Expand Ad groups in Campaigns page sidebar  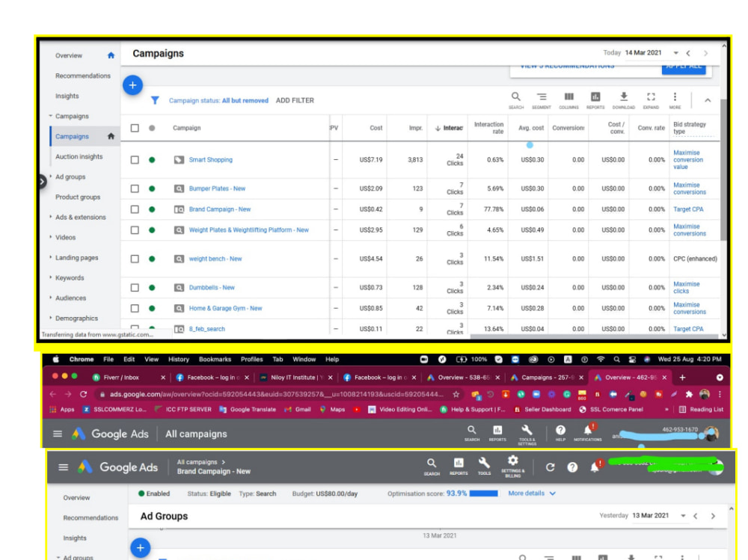[51, 176]
